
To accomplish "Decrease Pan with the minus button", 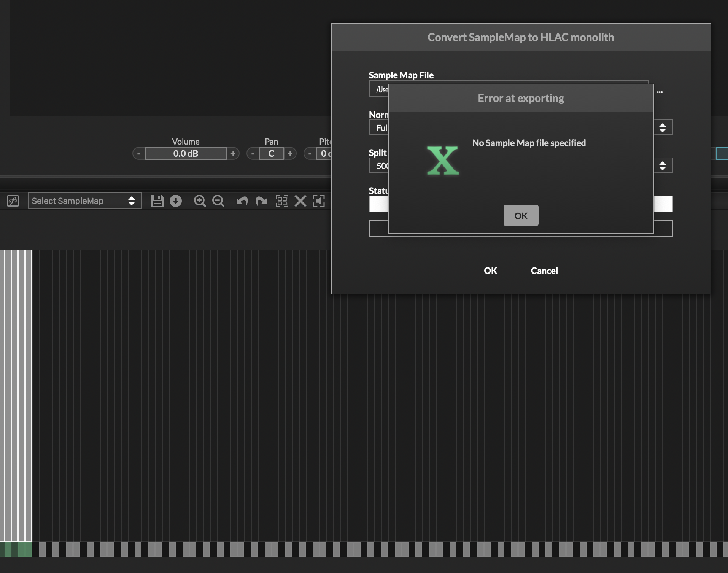I will coord(253,154).
